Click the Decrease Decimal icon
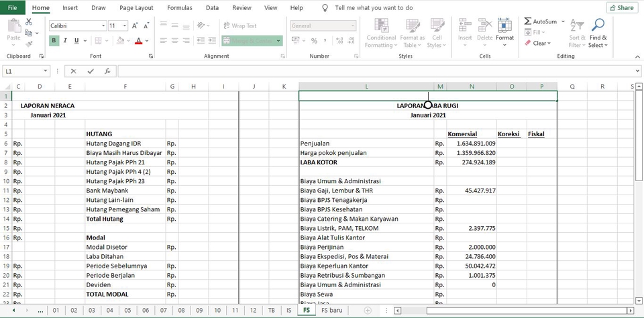644x318 pixels. [x=351, y=41]
